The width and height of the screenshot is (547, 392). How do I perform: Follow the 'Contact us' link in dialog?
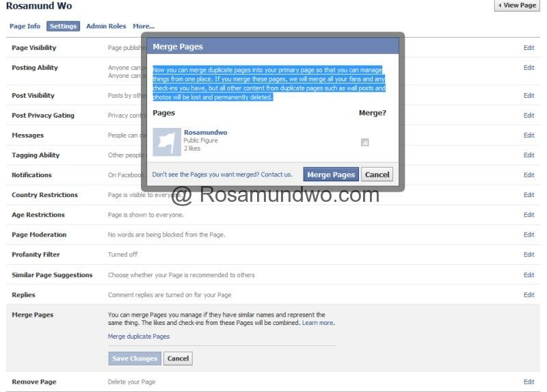[276, 174]
